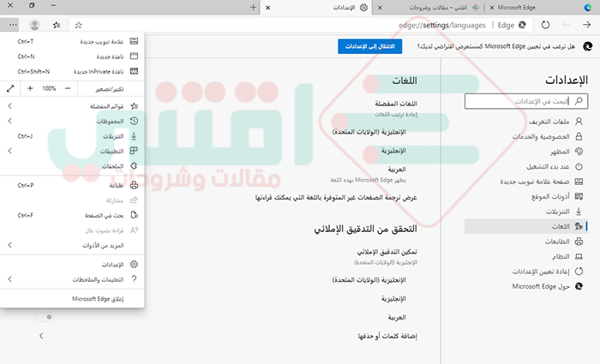Go back with the arrow next to refresh
The height and width of the screenshot is (364, 600).
(566, 25)
